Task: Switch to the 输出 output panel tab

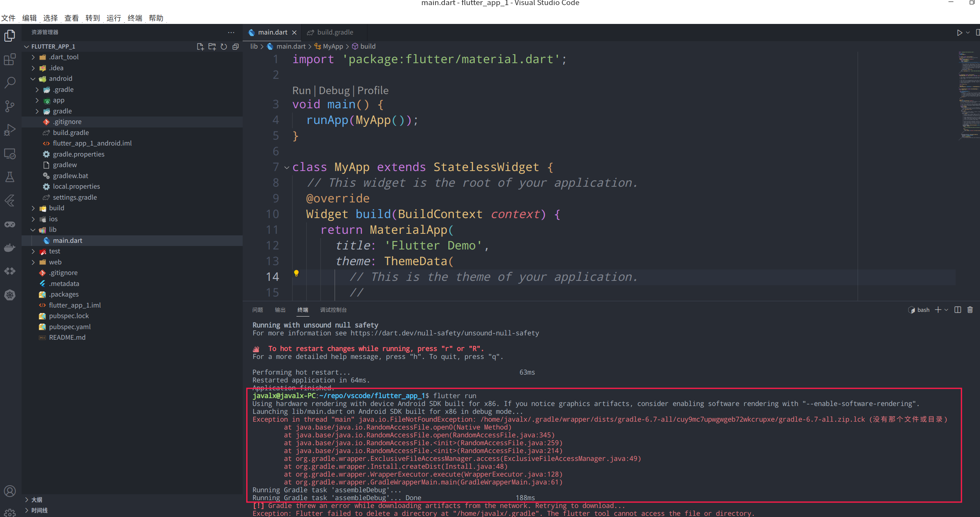Action: click(280, 310)
